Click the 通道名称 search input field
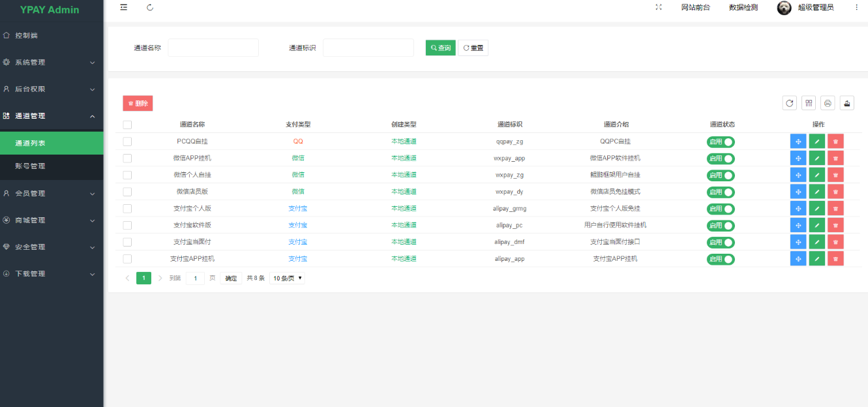 pos(213,48)
